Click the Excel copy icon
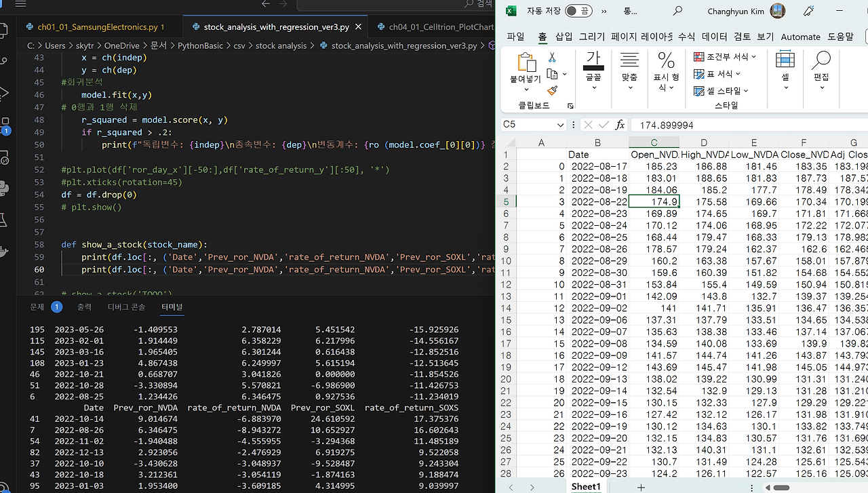868x493 pixels. pyautogui.click(x=552, y=74)
